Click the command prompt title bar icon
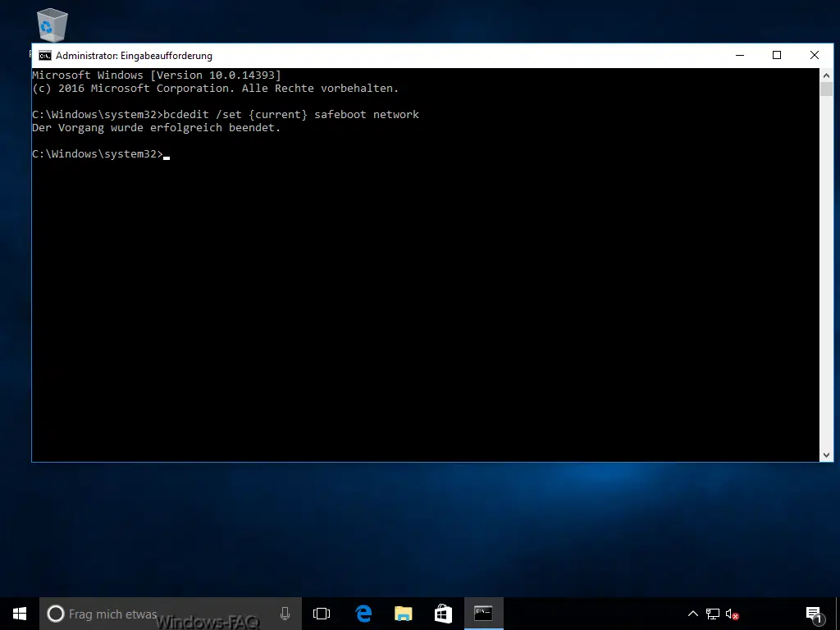 44,56
